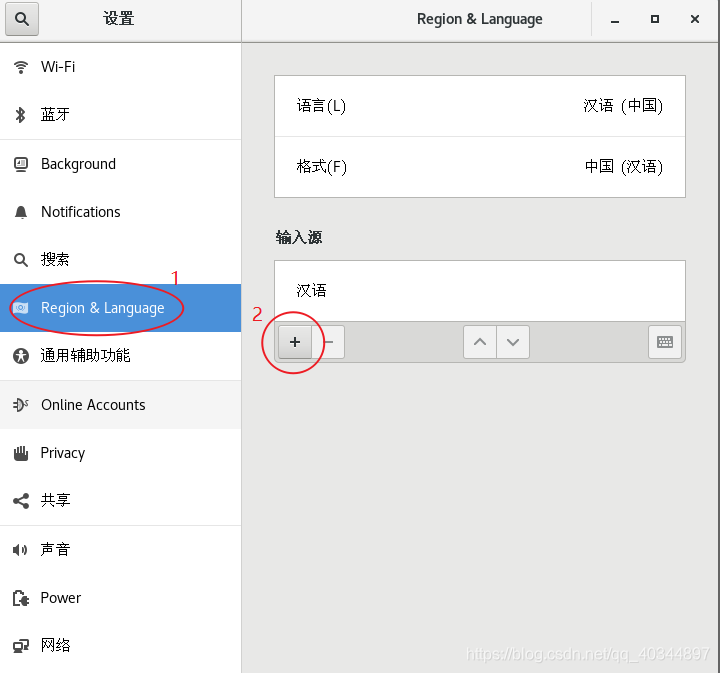Select Region & Language in sidebar
Viewport: 720px width, 673px height.
[120, 308]
